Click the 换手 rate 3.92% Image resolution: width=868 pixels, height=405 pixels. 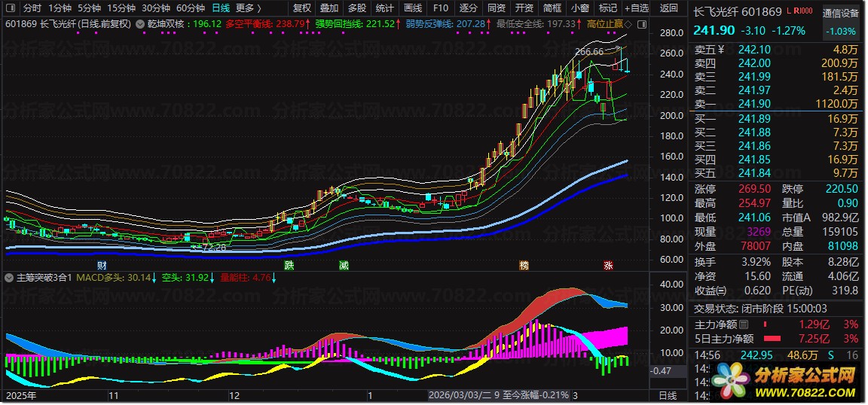pyautogui.click(x=755, y=262)
